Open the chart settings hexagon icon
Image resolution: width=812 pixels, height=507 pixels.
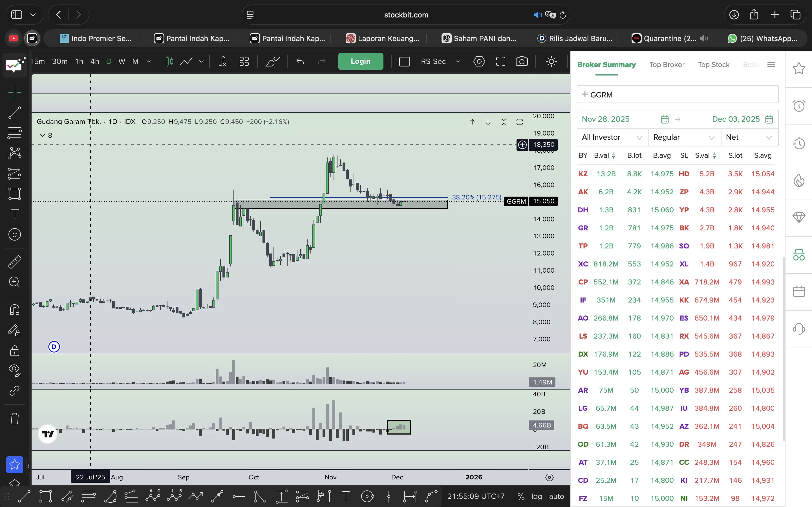[x=479, y=61]
